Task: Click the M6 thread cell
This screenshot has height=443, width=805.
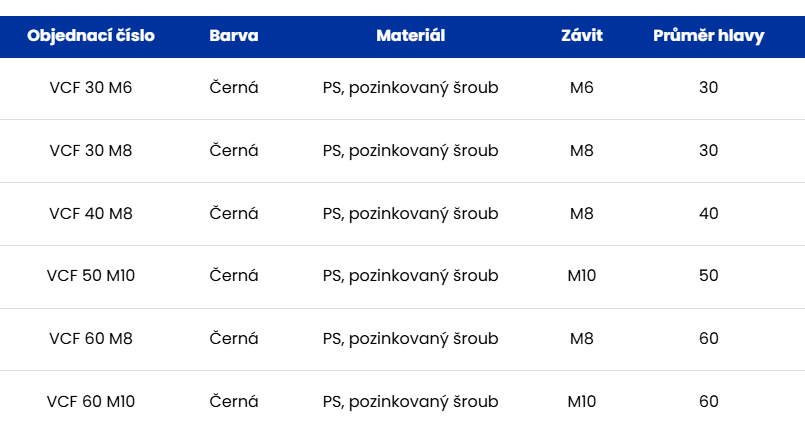Action: coord(582,88)
